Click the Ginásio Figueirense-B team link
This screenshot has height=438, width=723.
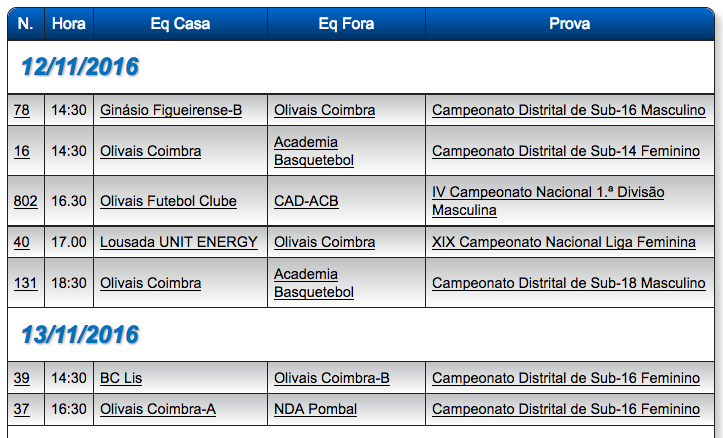[171, 110]
